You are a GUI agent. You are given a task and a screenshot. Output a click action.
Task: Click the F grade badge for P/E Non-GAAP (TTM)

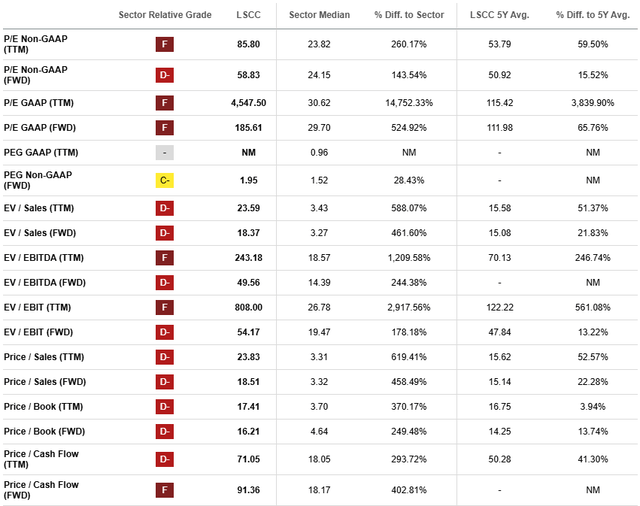click(x=164, y=44)
